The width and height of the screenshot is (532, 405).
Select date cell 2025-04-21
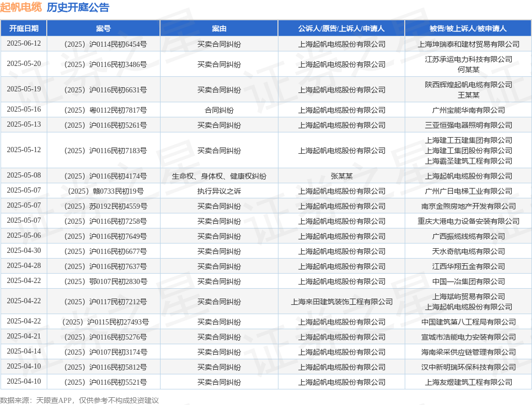click(24, 336)
